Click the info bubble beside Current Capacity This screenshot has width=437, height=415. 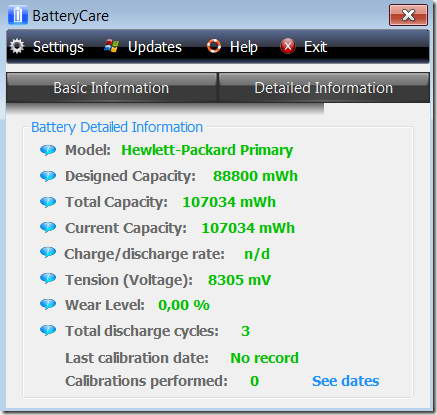[48, 227]
